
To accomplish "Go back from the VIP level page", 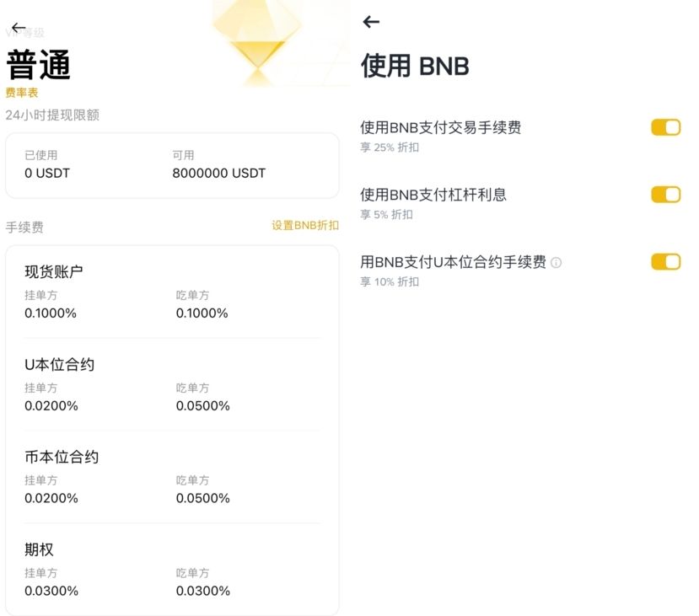I will [x=19, y=28].
